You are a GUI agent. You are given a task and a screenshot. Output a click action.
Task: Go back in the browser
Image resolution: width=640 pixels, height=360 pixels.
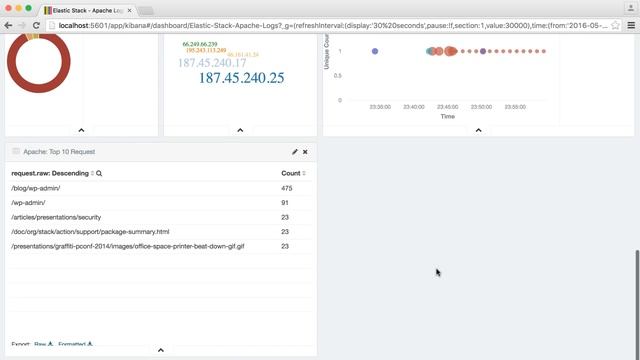tap(8, 25)
